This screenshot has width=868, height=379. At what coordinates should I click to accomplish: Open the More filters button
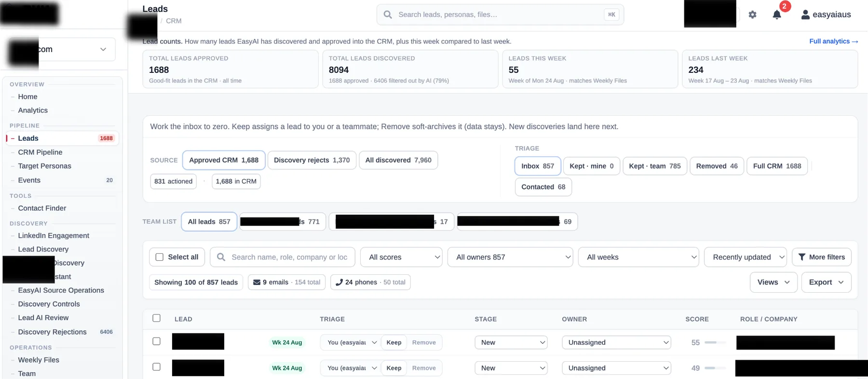click(822, 257)
